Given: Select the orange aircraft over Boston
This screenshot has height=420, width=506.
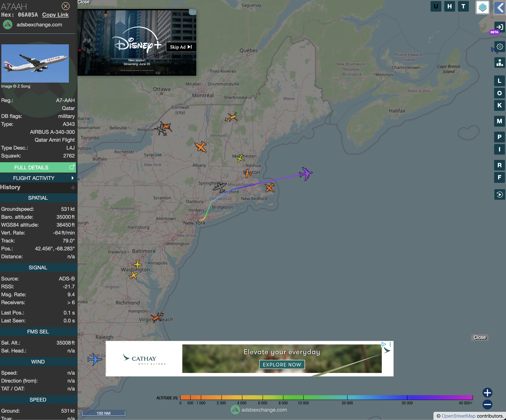Looking at the screenshot, I should (247, 173).
